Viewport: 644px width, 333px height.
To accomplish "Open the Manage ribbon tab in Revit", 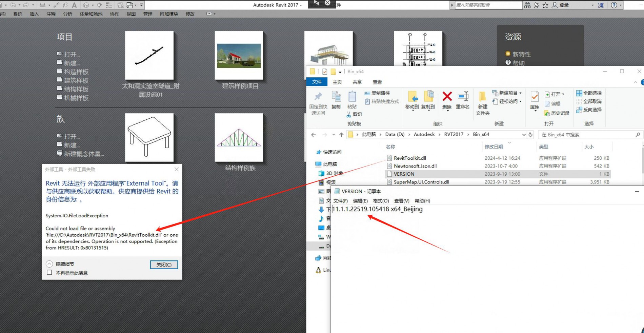I will (x=147, y=14).
